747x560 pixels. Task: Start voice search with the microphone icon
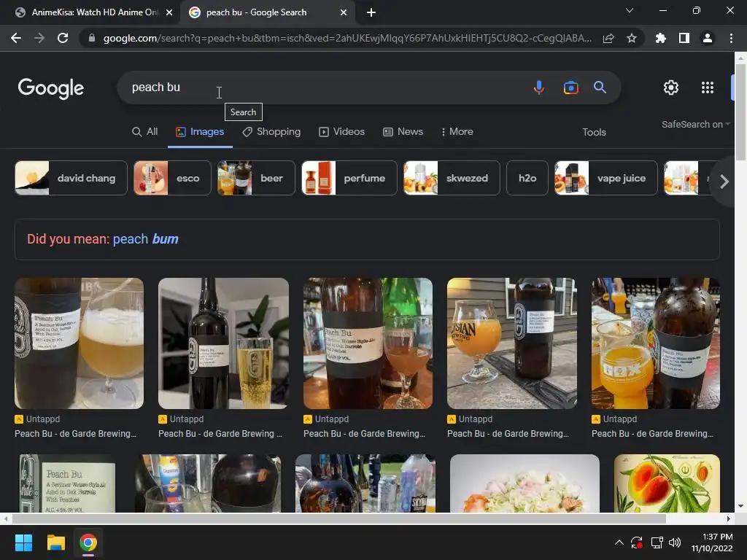click(539, 87)
